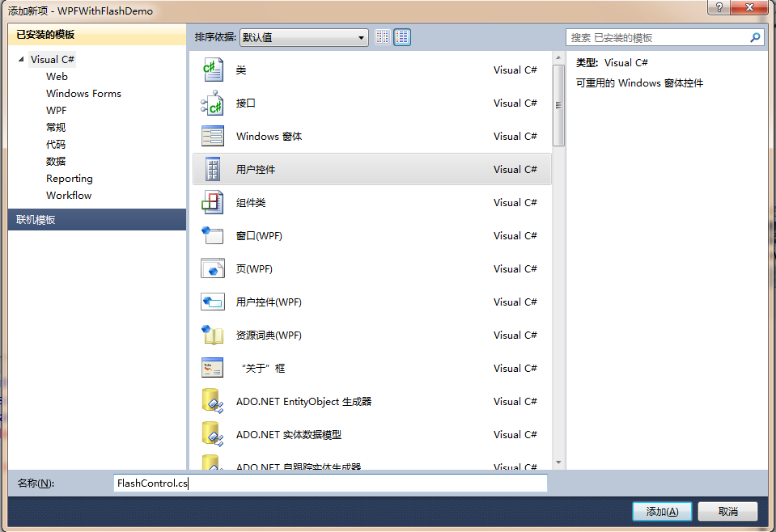Click the 搜索 已安装的模板 search box
The height and width of the screenshot is (532, 776).
pyautogui.click(x=665, y=37)
